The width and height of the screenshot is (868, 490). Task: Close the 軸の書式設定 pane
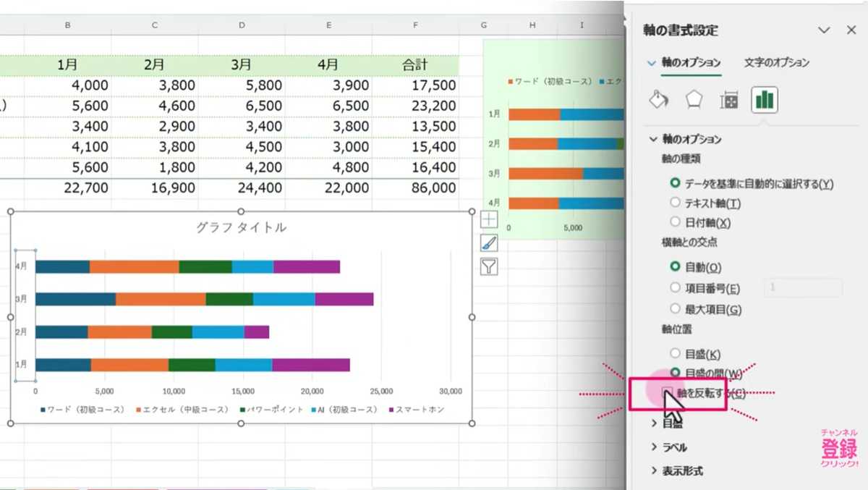click(x=853, y=30)
